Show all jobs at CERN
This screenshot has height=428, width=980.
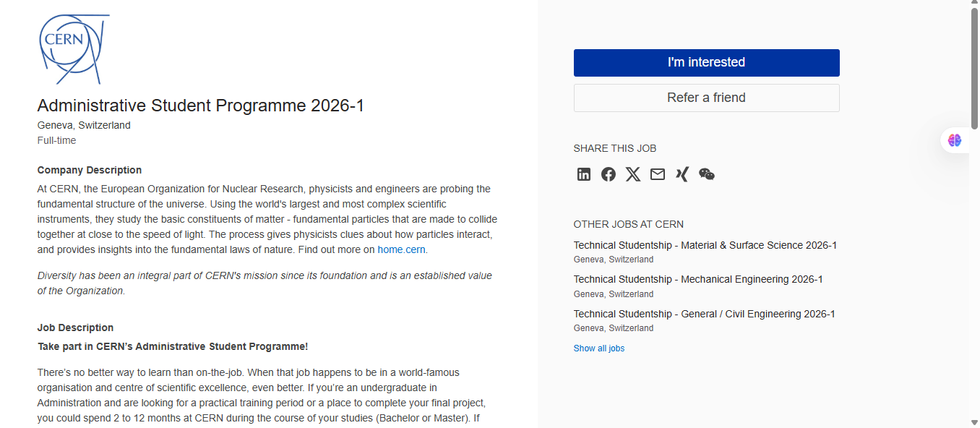598,348
